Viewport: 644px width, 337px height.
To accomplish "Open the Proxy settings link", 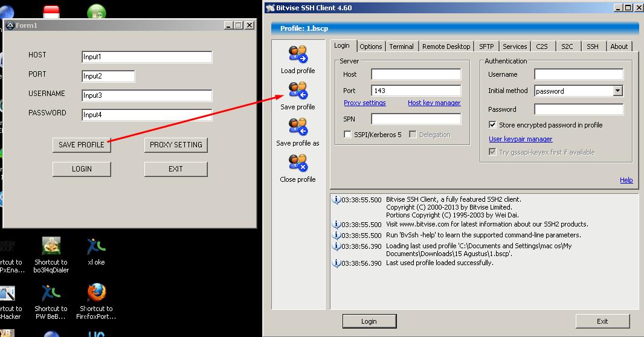I will (365, 103).
